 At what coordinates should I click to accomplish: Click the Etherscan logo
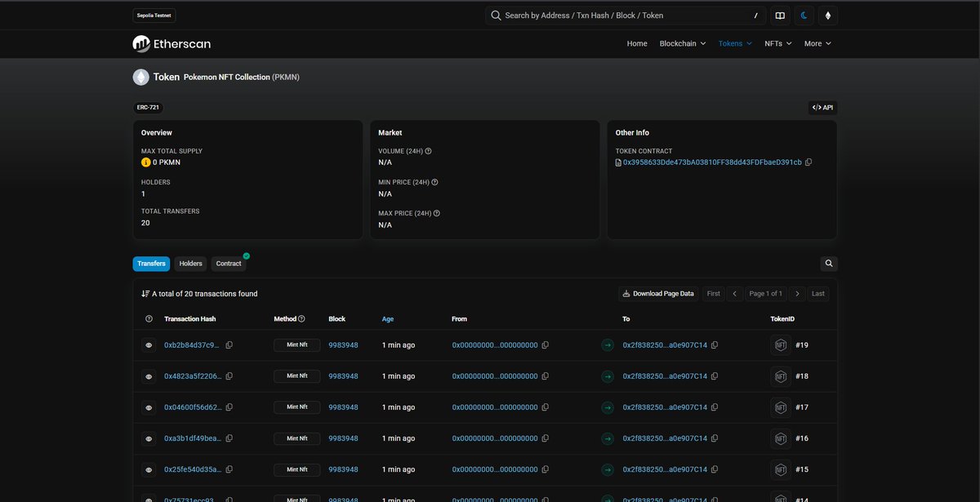[171, 43]
